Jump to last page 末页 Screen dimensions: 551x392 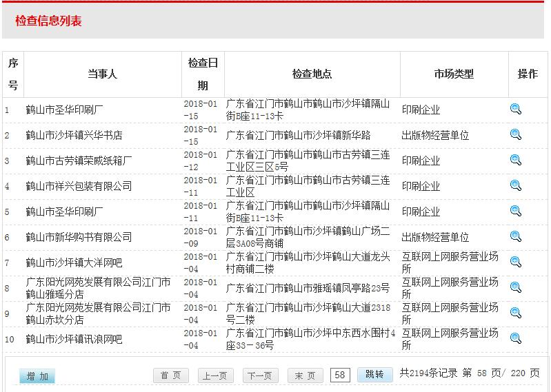(x=305, y=375)
